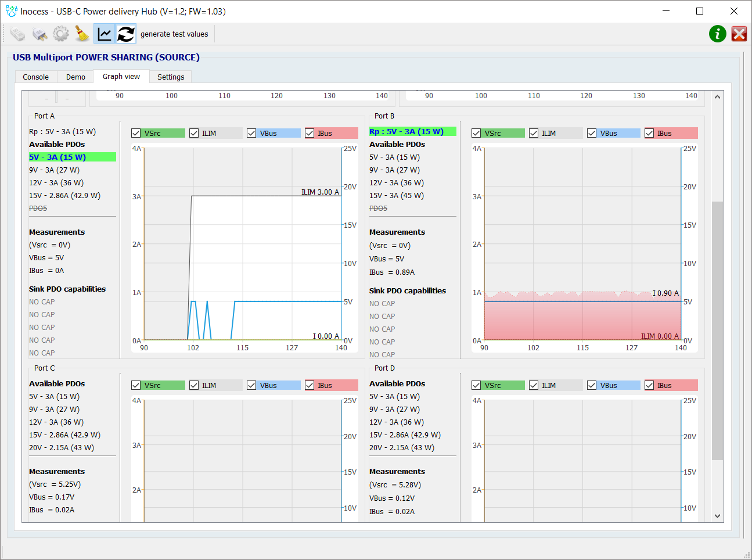This screenshot has width=752, height=560.
Task: Click the disconnect power plug icon
Action: pos(39,34)
